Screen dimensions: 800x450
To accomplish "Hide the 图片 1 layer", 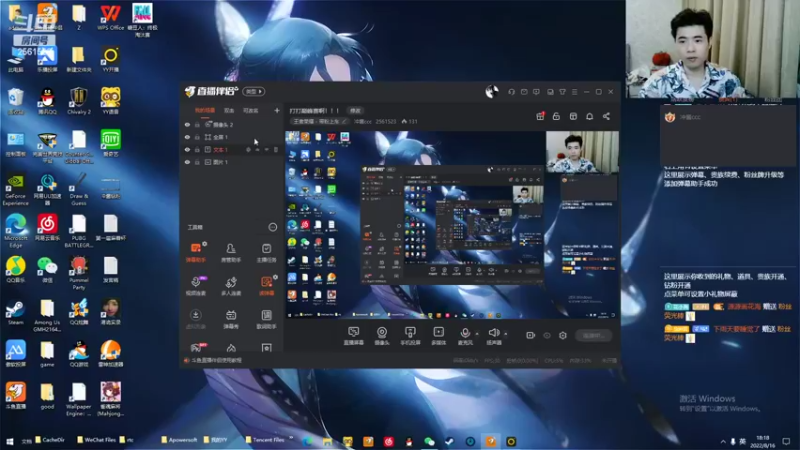I will coord(187,162).
